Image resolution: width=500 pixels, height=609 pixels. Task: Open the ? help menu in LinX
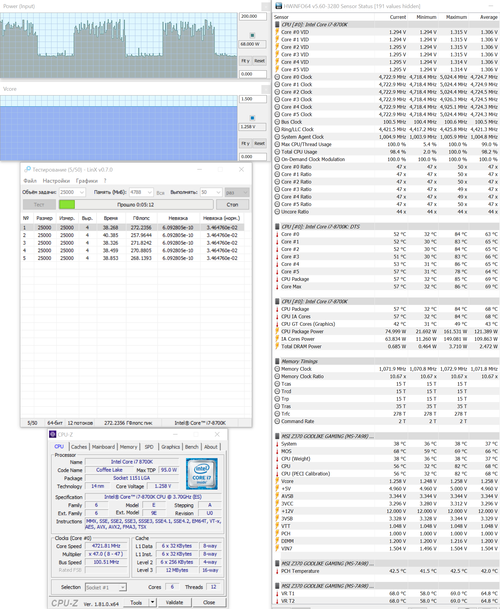105,181
